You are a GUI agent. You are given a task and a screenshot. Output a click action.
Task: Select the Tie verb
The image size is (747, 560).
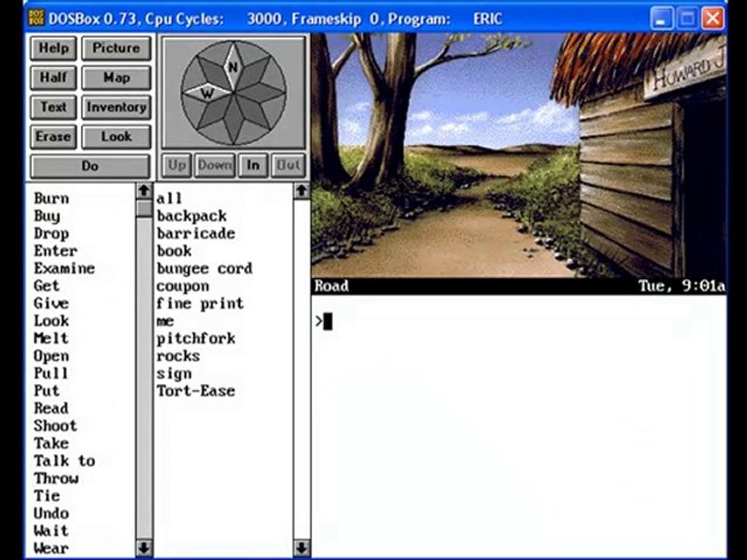click(47, 495)
